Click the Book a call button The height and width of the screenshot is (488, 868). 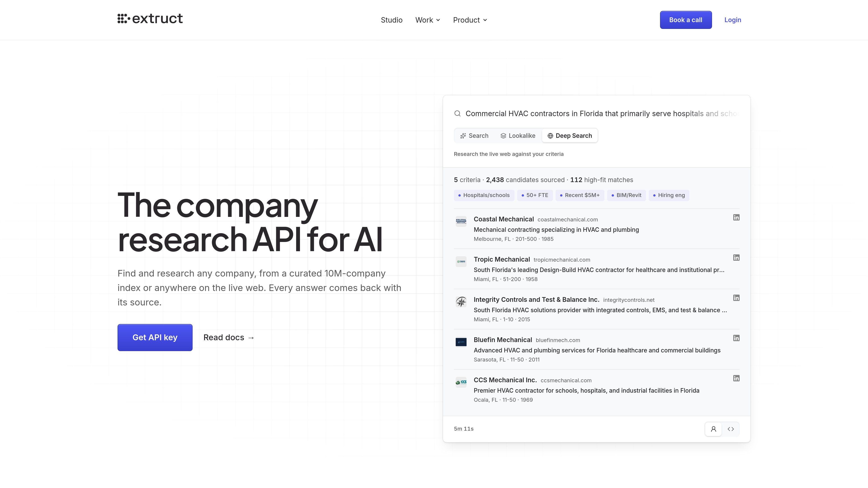(686, 20)
